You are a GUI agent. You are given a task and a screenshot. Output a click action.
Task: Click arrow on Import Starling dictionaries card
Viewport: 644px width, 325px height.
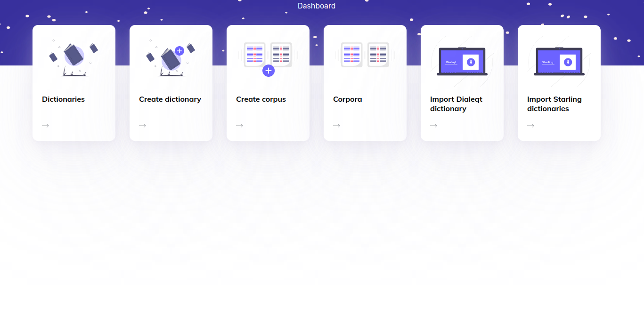[x=531, y=126]
